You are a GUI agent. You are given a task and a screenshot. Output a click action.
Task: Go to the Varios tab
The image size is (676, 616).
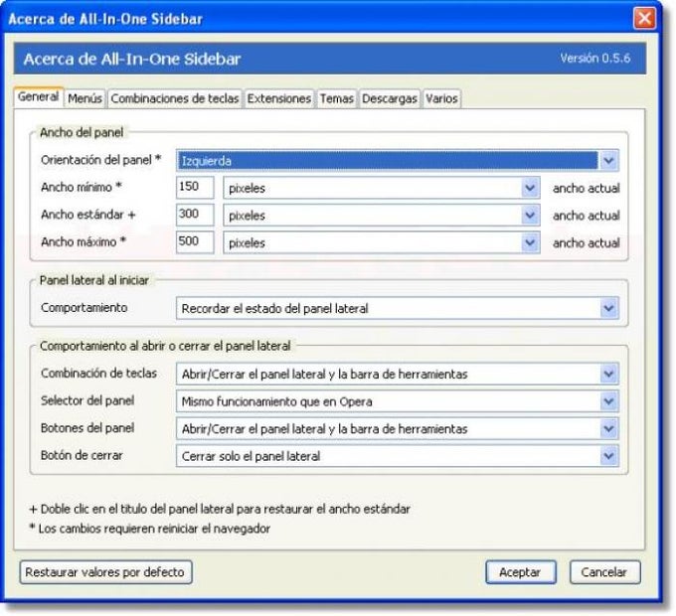tap(441, 98)
